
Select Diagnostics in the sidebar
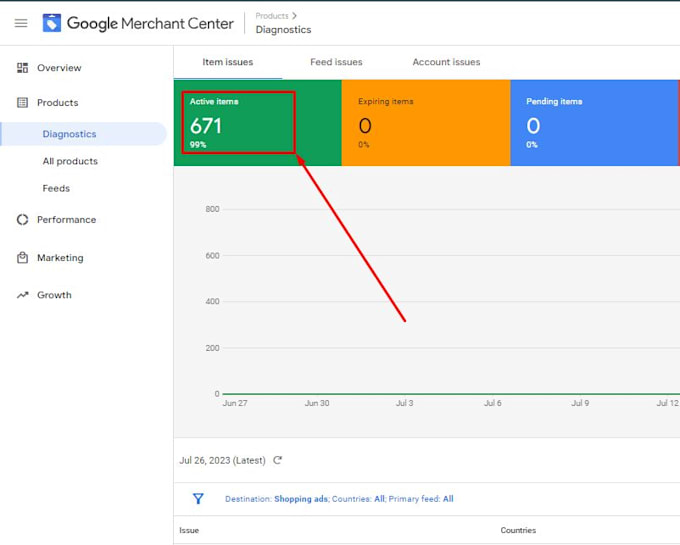pyautogui.click(x=69, y=134)
